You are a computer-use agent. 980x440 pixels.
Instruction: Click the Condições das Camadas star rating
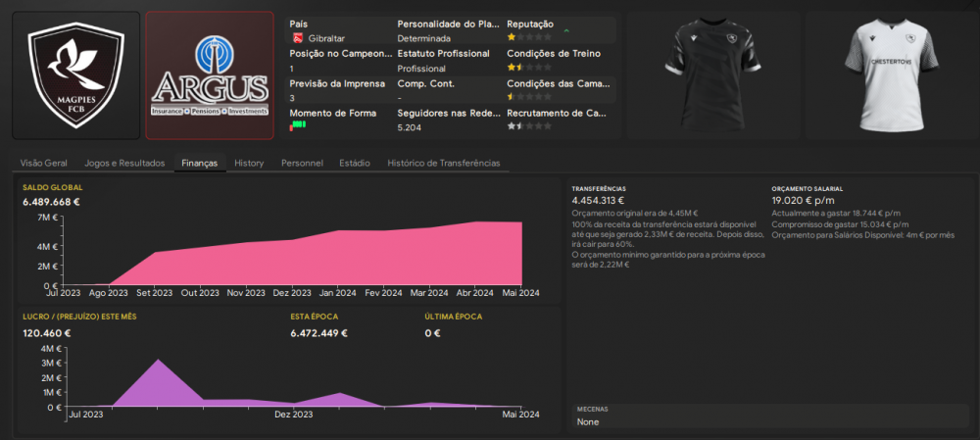(529, 96)
